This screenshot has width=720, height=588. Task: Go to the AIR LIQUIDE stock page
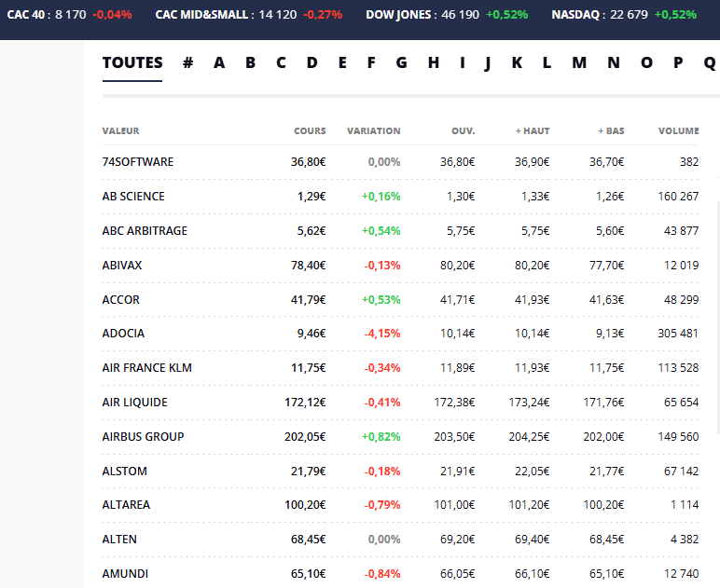point(135,403)
